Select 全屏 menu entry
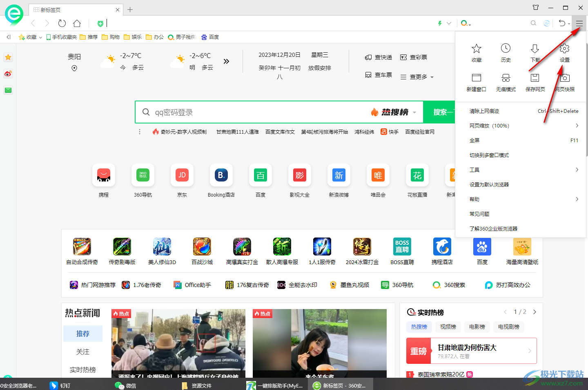 [521, 140]
